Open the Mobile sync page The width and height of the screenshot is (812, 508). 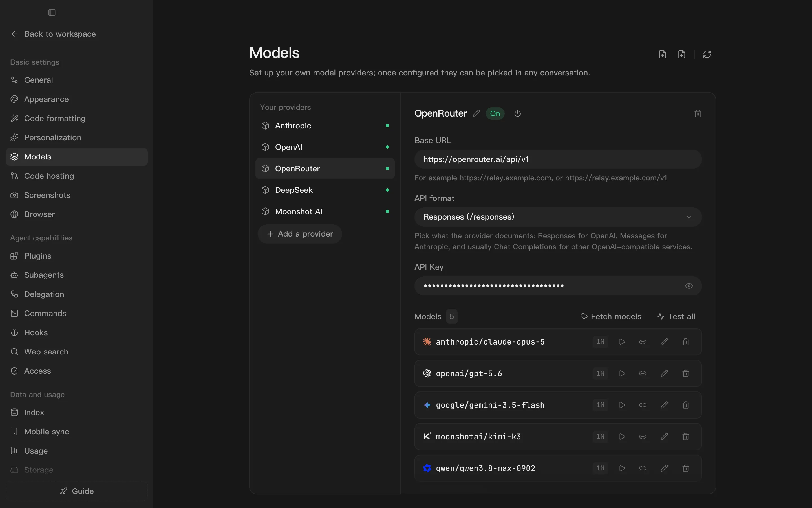click(x=76, y=432)
